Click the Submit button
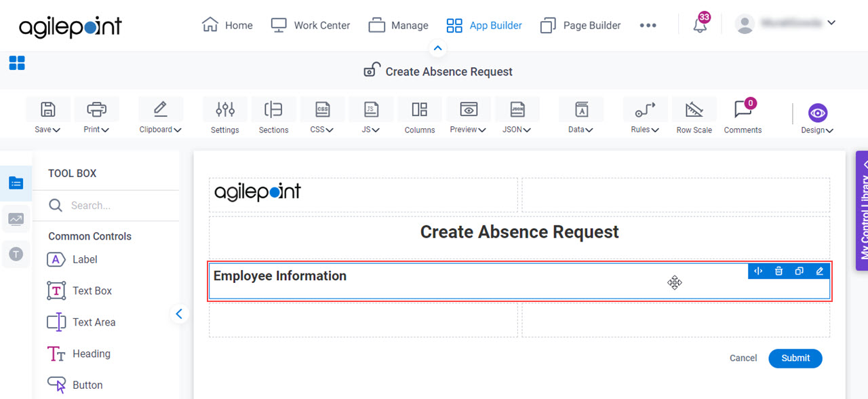868x399 pixels. pyautogui.click(x=795, y=358)
